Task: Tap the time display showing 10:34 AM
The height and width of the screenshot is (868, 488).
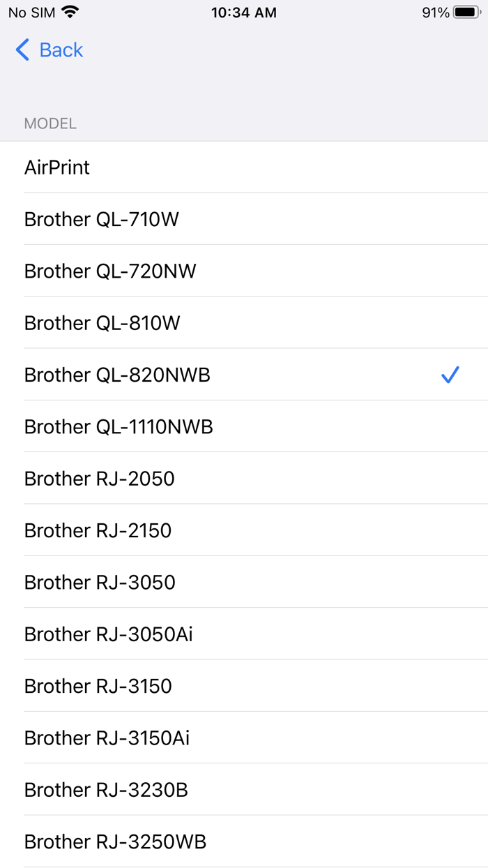Action: 244,11
